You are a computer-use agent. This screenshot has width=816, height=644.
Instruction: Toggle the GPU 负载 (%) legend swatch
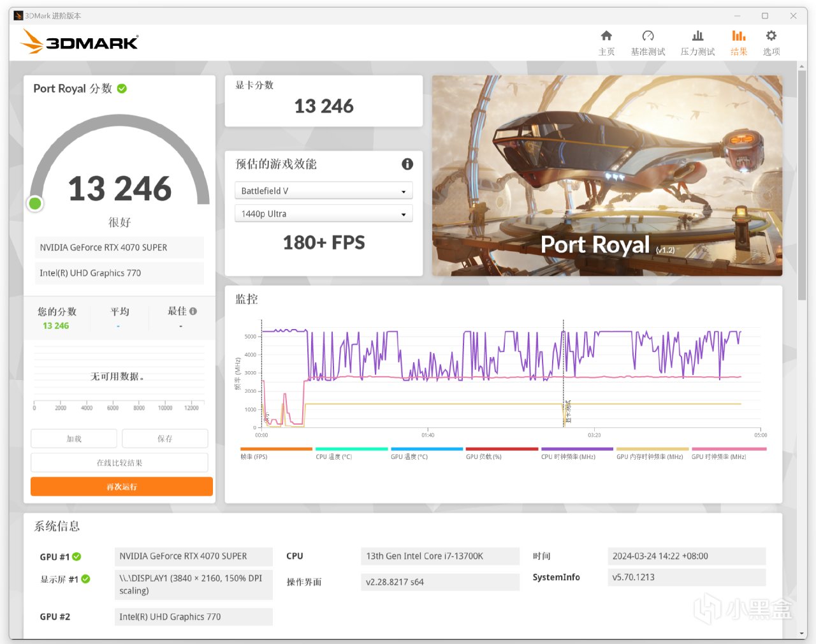coord(502,449)
